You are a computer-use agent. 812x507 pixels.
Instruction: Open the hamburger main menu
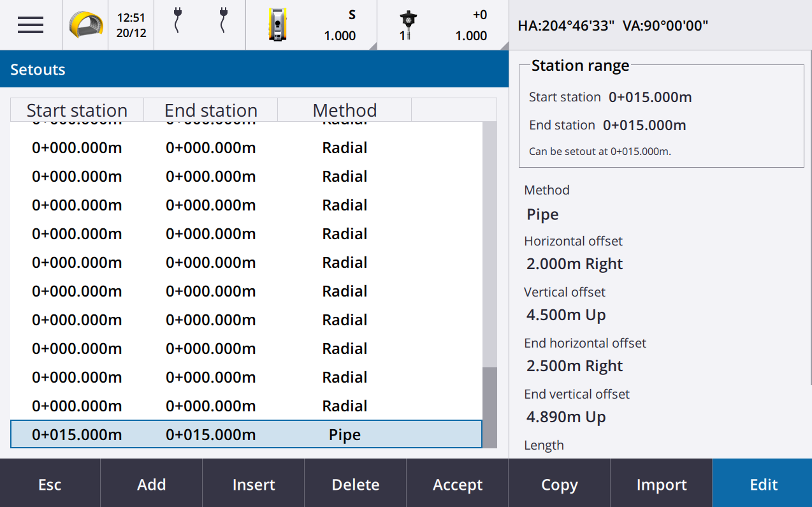point(31,26)
